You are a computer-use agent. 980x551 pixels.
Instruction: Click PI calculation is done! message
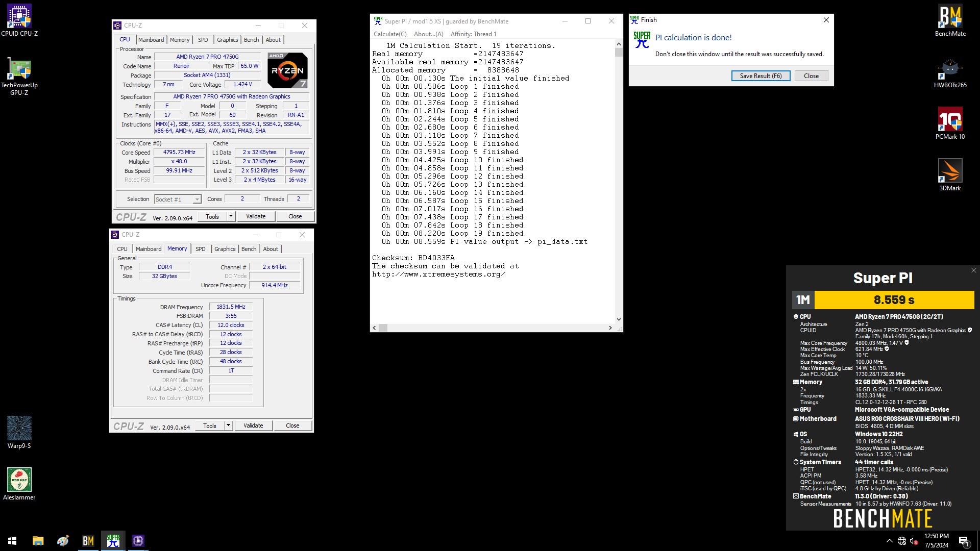coord(693,38)
